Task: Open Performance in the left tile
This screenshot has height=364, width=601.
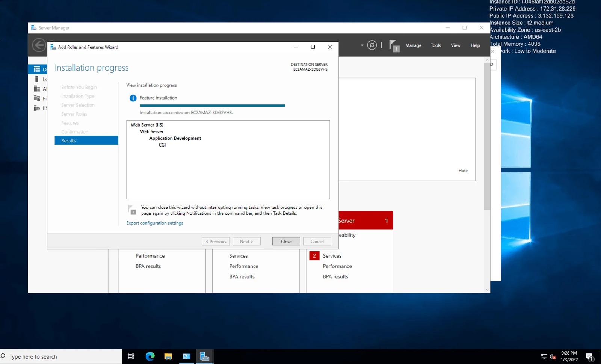Action: pos(150,256)
